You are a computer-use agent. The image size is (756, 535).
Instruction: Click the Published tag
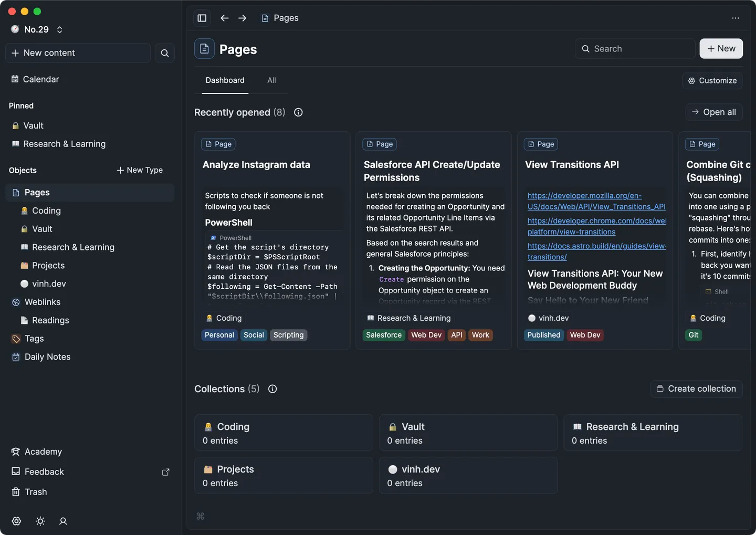click(x=544, y=335)
